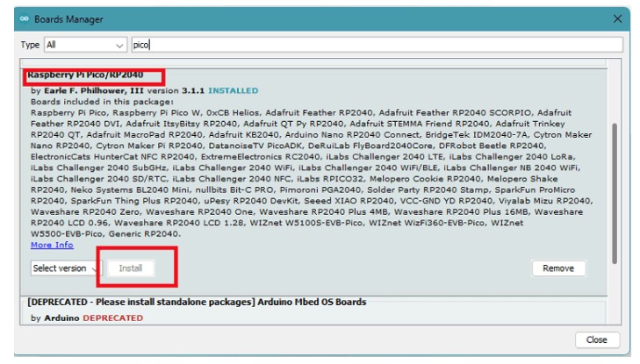The height and width of the screenshot is (364, 640).
Task: Close the Boards Manager window with X
Action: (x=618, y=18)
